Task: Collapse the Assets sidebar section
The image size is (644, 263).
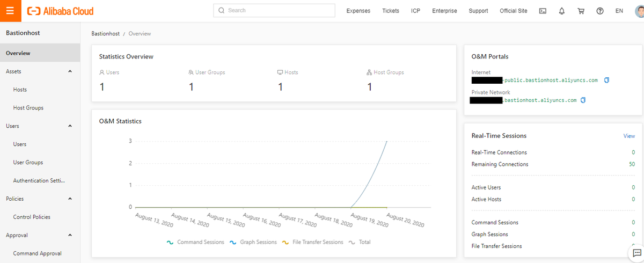Action: click(70, 71)
